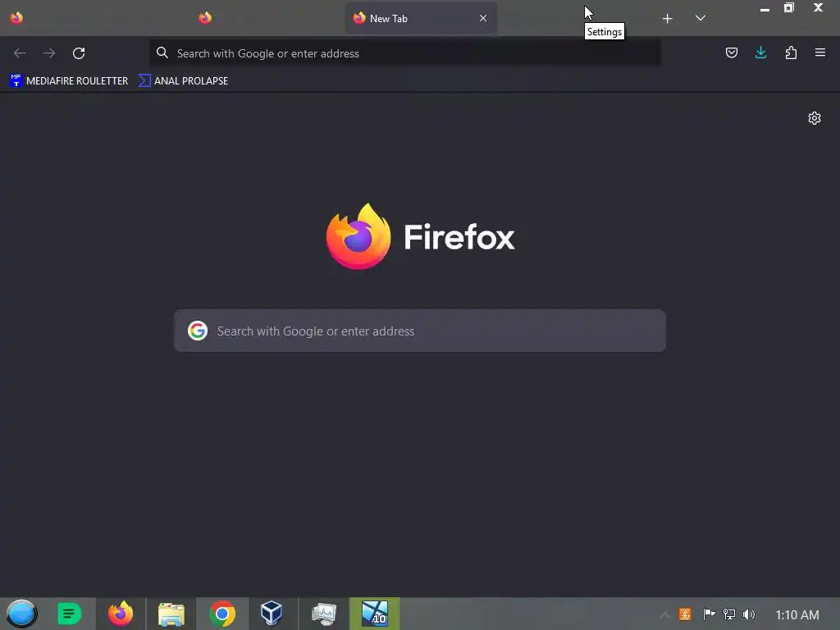Close the Firefox window

tap(818, 7)
